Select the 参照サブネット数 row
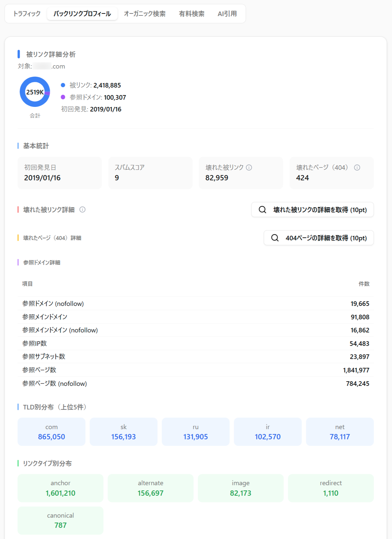Viewport: 392px width, 539px height. [x=196, y=357]
